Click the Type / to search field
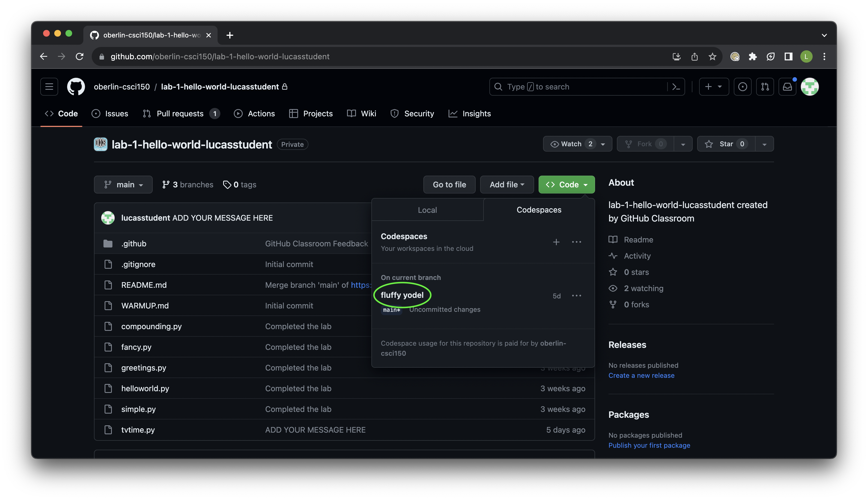The image size is (868, 500). point(579,87)
